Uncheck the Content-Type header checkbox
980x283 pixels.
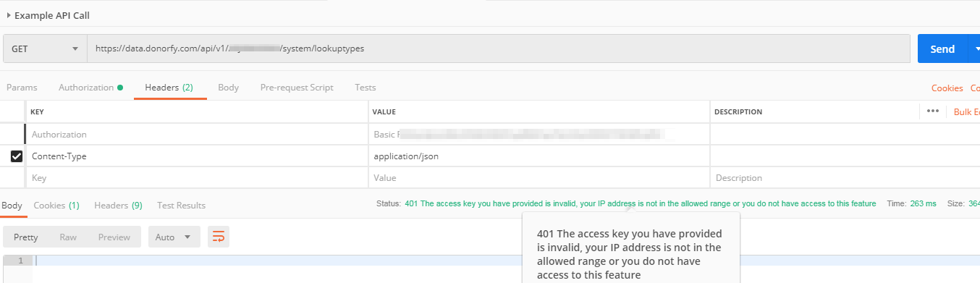coord(17,156)
